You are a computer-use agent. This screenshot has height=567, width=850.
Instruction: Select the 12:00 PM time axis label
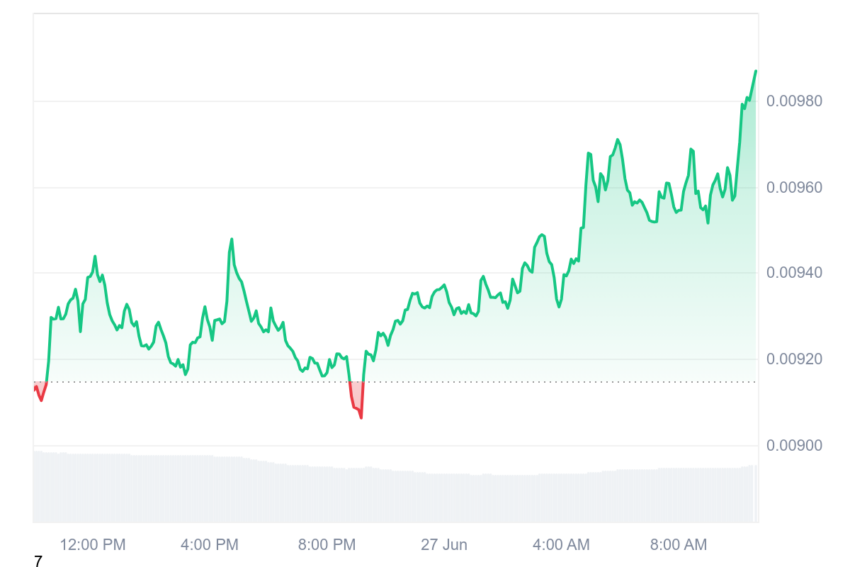(93, 545)
